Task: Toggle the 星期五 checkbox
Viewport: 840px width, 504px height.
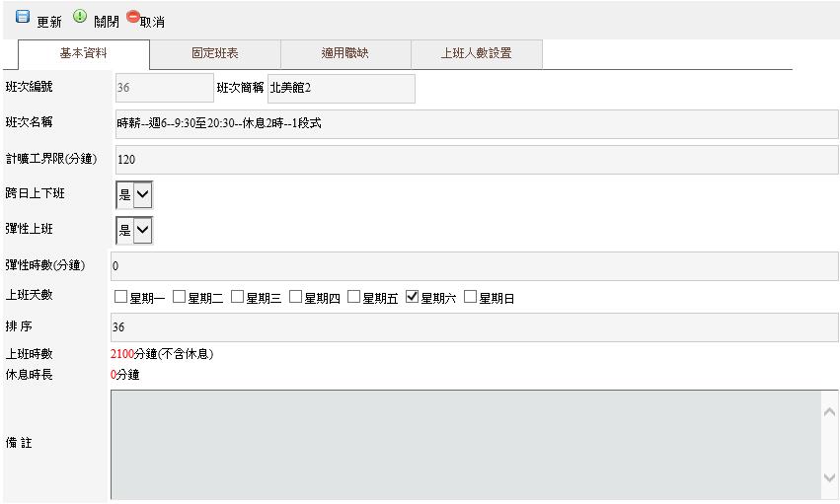Action: click(354, 297)
